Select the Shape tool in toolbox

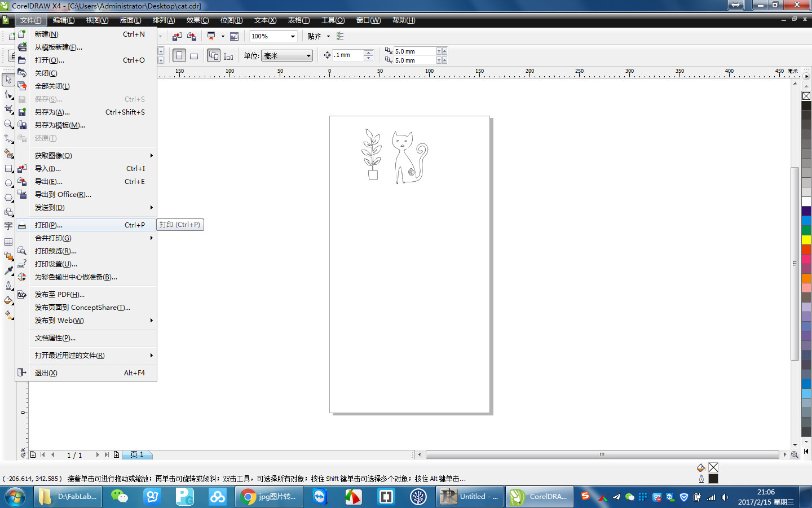click(x=8, y=94)
